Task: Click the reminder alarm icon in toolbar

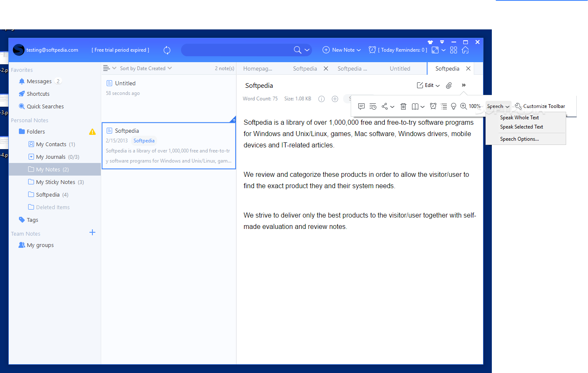Action: [x=433, y=106]
